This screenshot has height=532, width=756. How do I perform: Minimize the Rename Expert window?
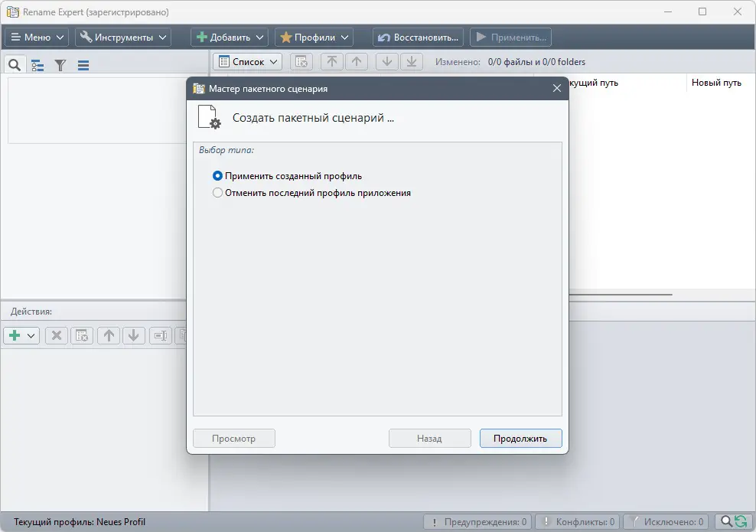click(668, 11)
